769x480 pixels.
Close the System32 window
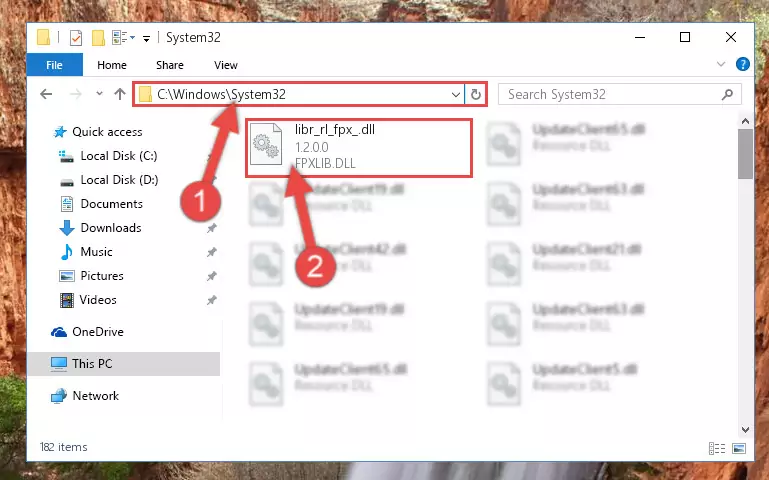(731, 37)
